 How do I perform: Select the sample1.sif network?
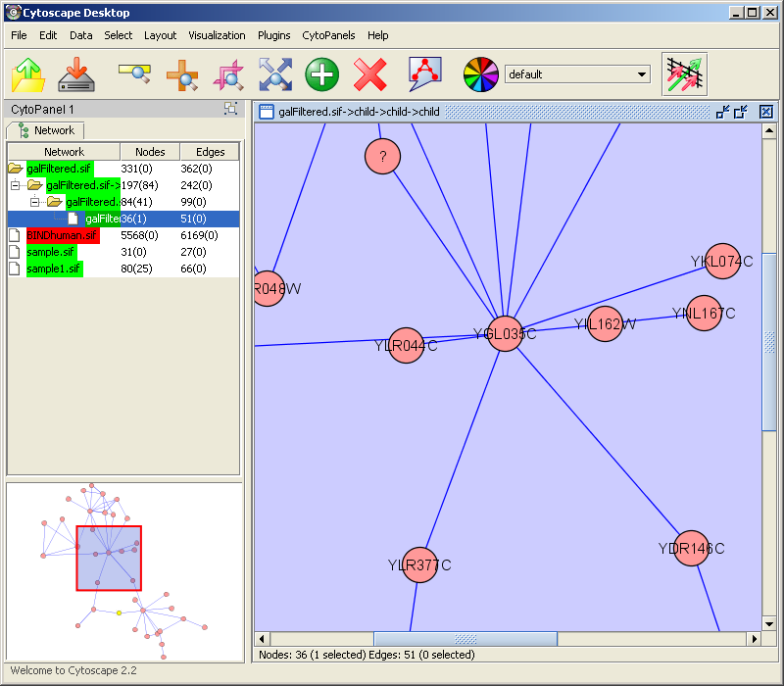click(123, 269)
